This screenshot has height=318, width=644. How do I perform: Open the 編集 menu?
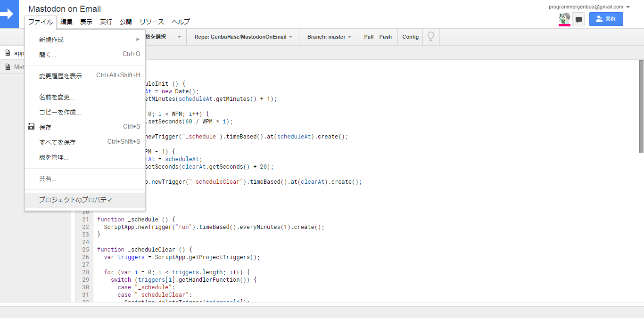pyautogui.click(x=66, y=22)
